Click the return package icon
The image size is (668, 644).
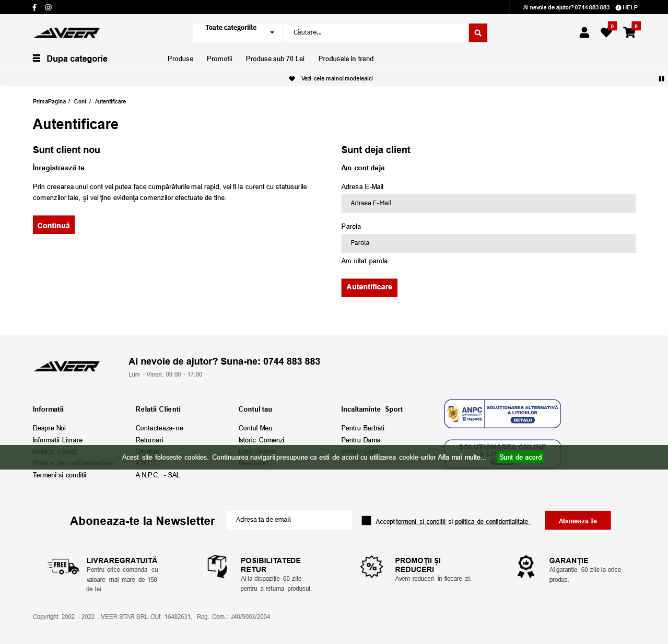click(x=217, y=567)
